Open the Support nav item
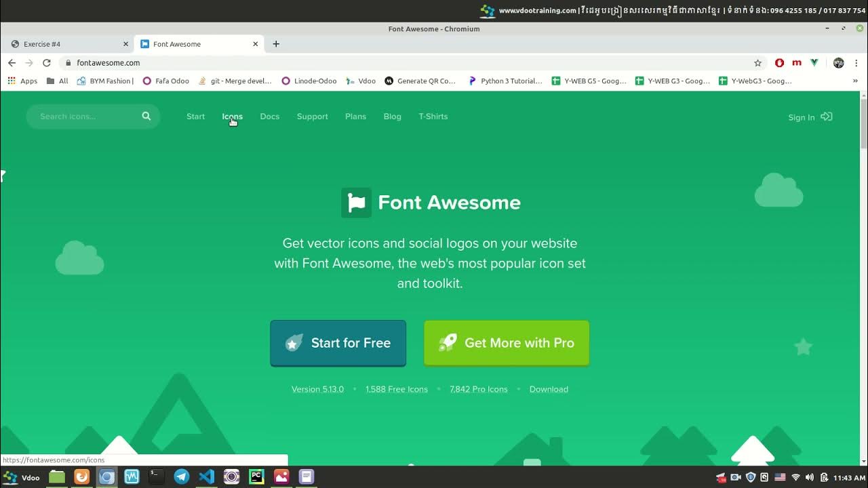 tap(312, 117)
